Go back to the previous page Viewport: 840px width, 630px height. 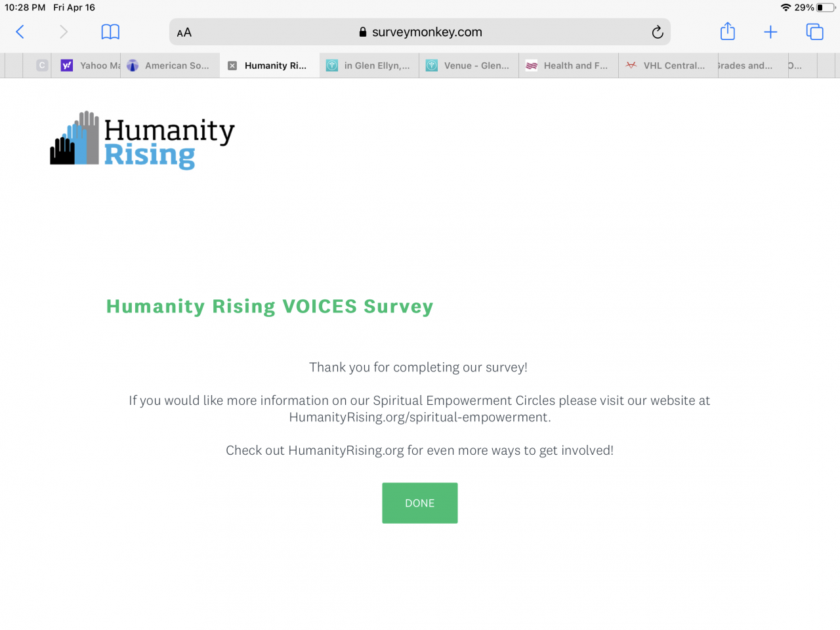[20, 32]
